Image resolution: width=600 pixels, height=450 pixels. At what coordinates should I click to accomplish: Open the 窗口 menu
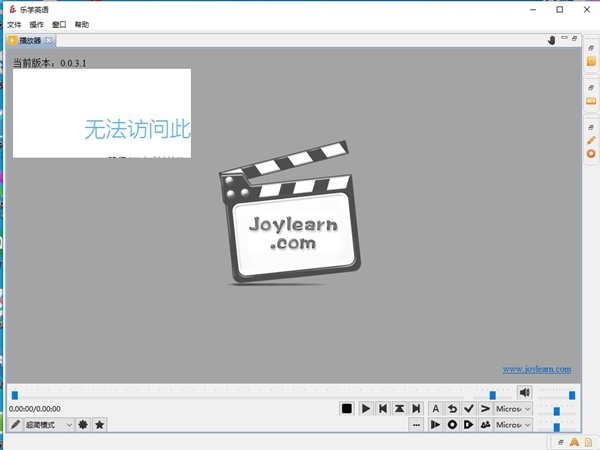pos(59,24)
